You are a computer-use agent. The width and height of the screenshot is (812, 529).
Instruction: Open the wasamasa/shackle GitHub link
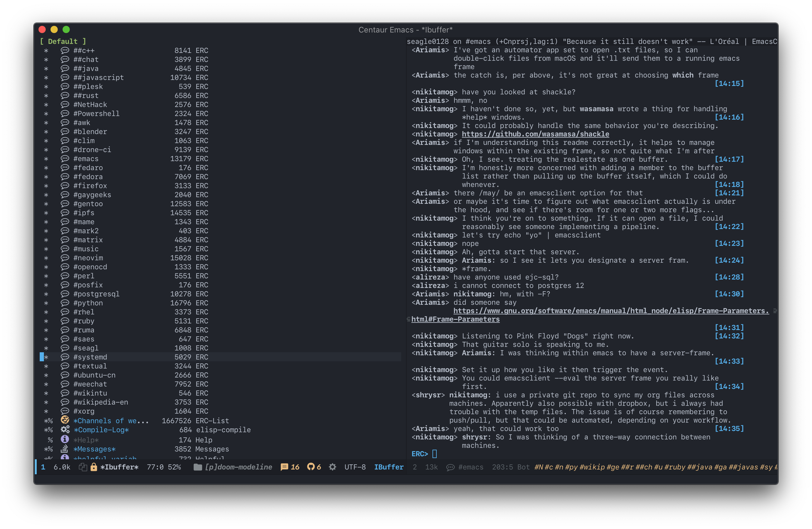point(535,134)
